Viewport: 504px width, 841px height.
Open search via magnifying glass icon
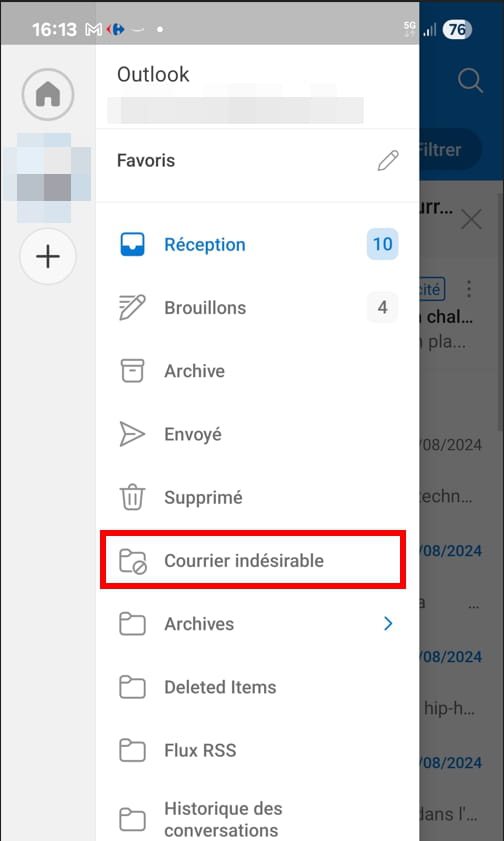tap(470, 82)
